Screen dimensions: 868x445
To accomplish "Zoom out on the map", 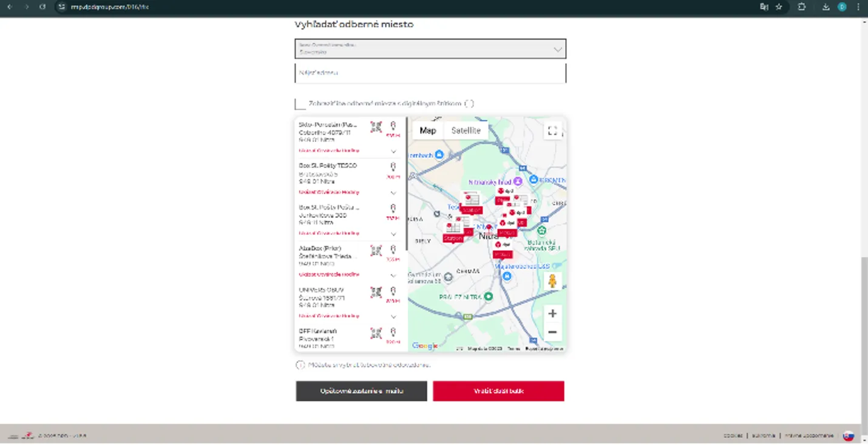I will [552, 332].
